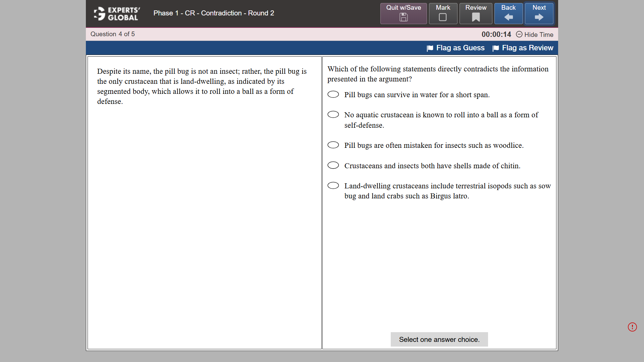Viewport: 644px width, 362px height.
Task: Select answer 'Pill bugs can survive in water'
Action: (333, 95)
